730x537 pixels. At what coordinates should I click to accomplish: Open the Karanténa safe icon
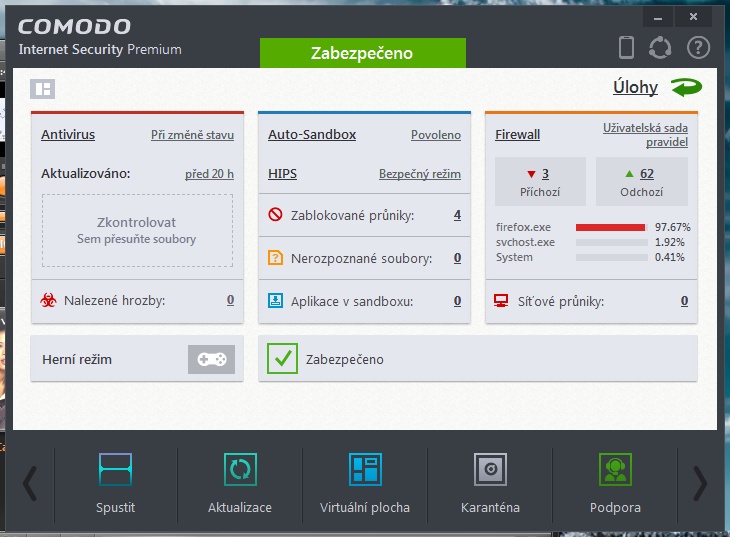[490, 469]
